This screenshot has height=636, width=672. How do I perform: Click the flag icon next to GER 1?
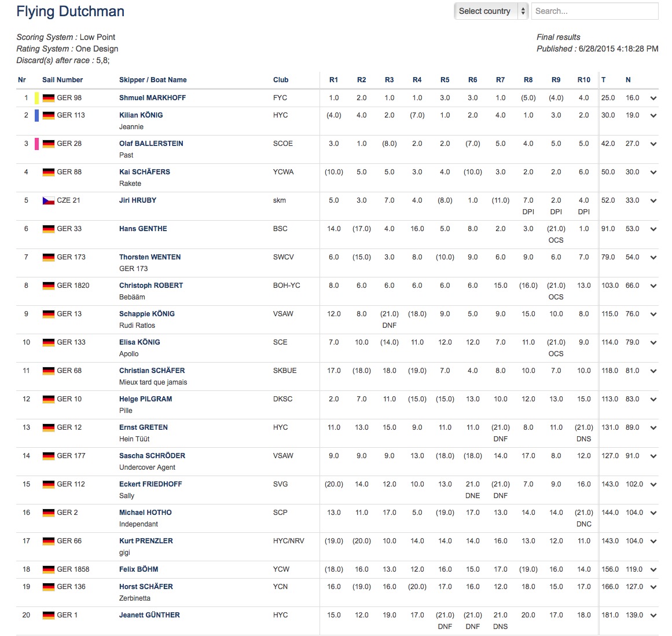coord(49,615)
